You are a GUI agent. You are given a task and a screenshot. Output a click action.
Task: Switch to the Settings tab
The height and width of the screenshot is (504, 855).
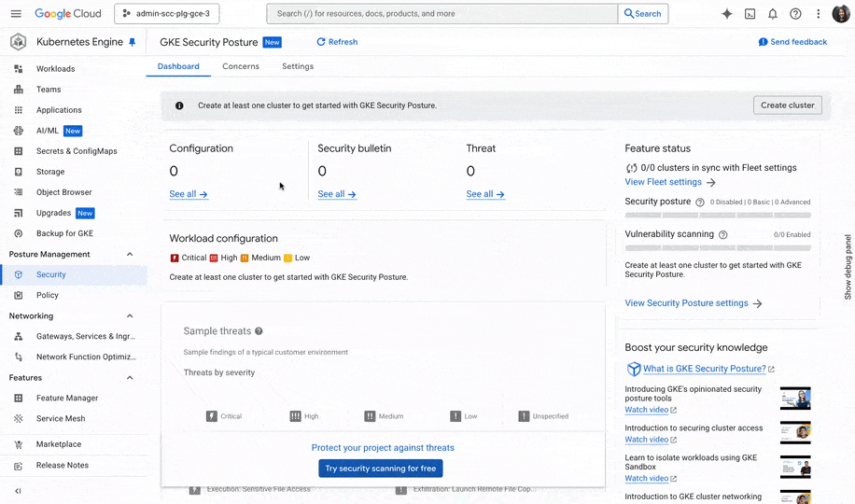click(x=298, y=66)
